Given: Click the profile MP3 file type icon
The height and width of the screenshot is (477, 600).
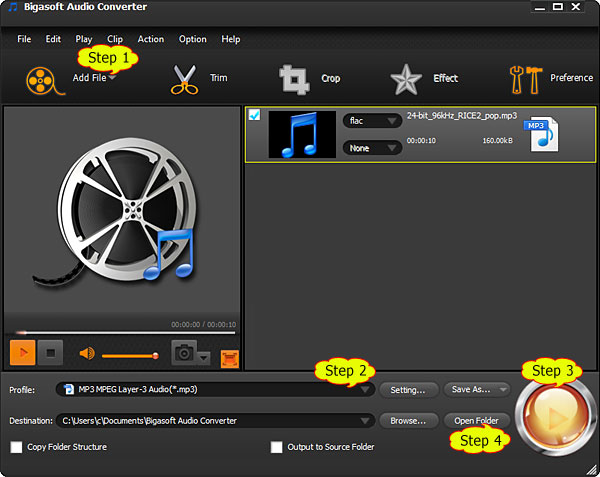Looking at the screenshot, I should click(69, 389).
